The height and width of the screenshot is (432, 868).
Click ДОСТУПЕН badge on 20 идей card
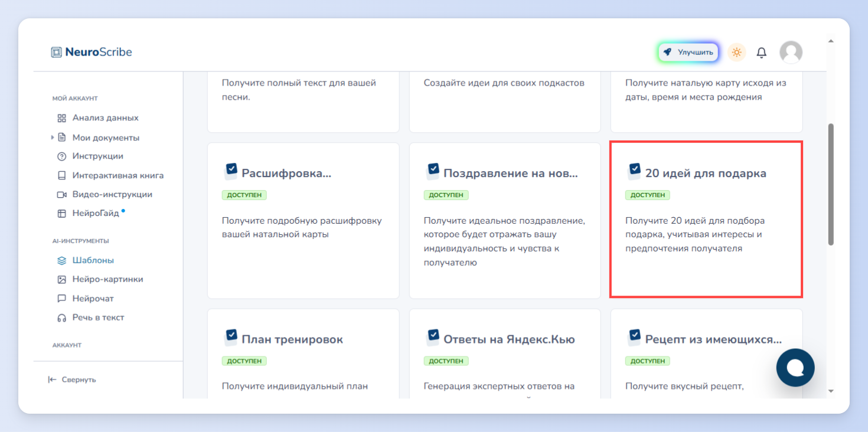[648, 195]
